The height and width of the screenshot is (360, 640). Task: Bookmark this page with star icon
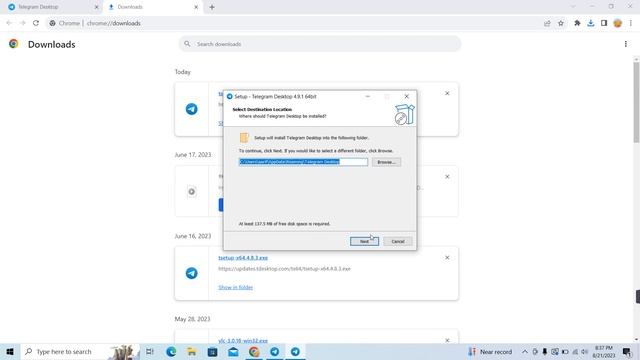[560, 23]
